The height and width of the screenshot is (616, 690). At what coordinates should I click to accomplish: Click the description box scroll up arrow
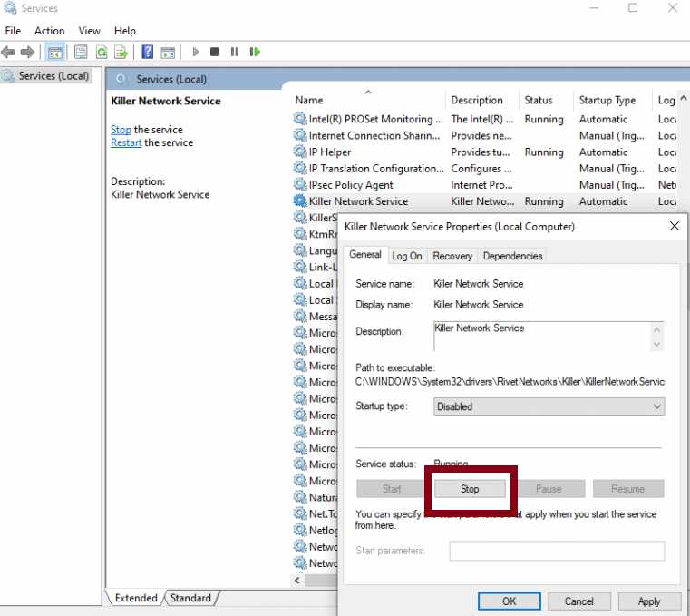click(x=657, y=329)
